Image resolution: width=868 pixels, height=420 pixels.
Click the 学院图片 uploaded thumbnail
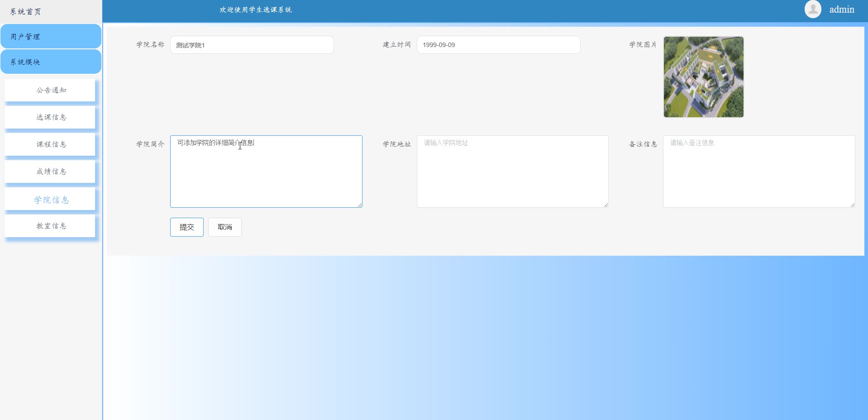tap(704, 77)
